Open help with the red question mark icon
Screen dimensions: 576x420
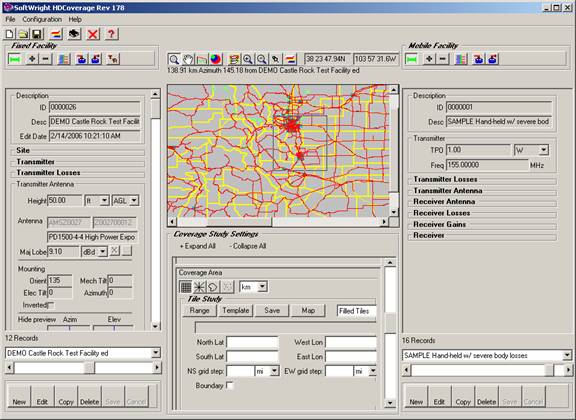[x=111, y=34]
